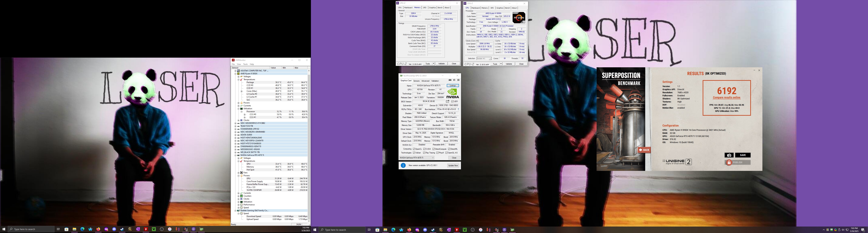Switch to the Advanced tab in GPU-Z
This screenshot has height=233, width=868.
pyautogui.click(x=425, y=81)
